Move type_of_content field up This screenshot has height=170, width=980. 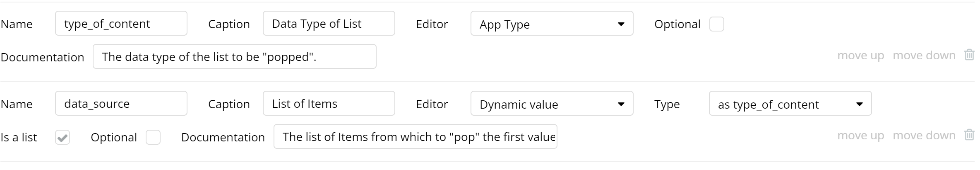click(860, 56)
